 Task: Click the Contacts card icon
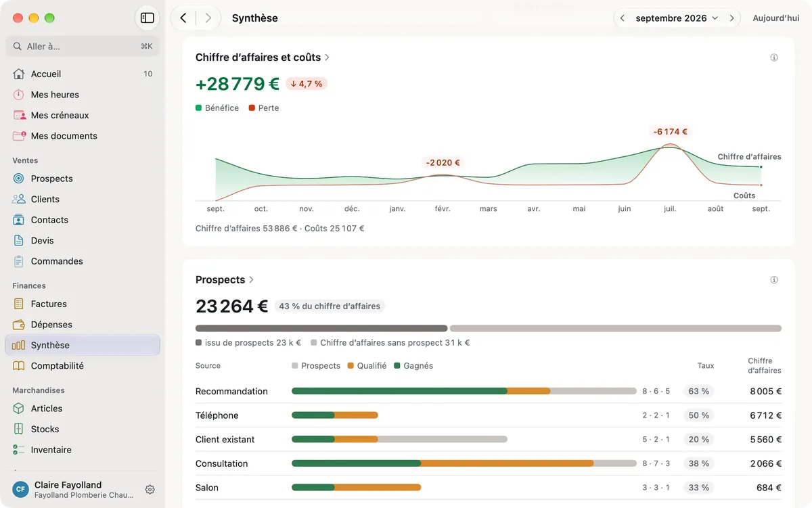pyautogui.click(x=19, y=220)
